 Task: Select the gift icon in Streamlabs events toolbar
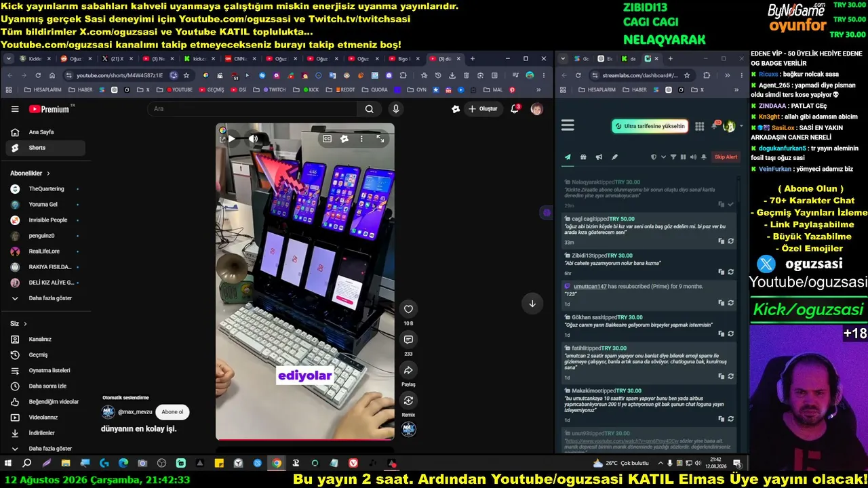pos(583,157)
